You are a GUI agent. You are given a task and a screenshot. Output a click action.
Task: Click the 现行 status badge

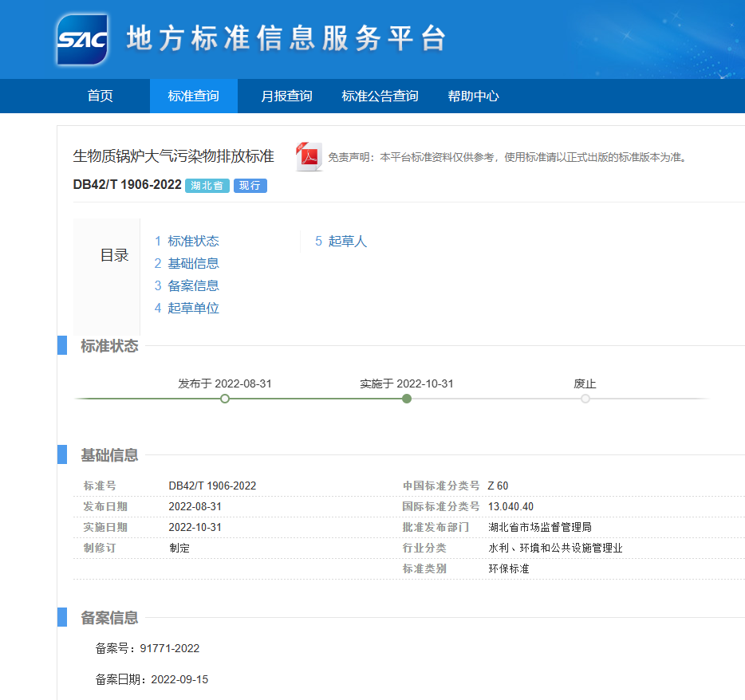(250, 186)
